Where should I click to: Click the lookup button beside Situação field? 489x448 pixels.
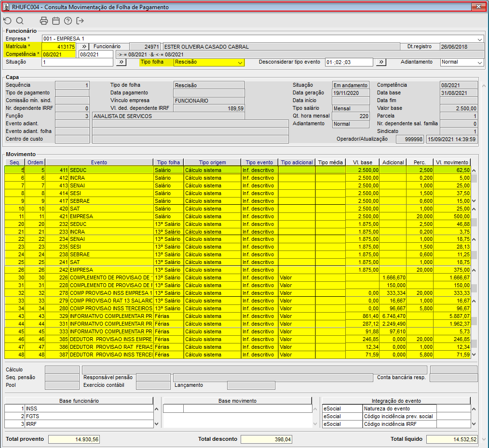121,62
